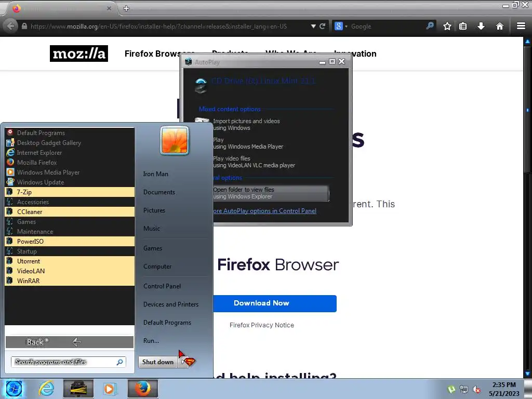Open Windows Update entry
The height and width of the screenshot is (399, 532).
click(70, 182)
